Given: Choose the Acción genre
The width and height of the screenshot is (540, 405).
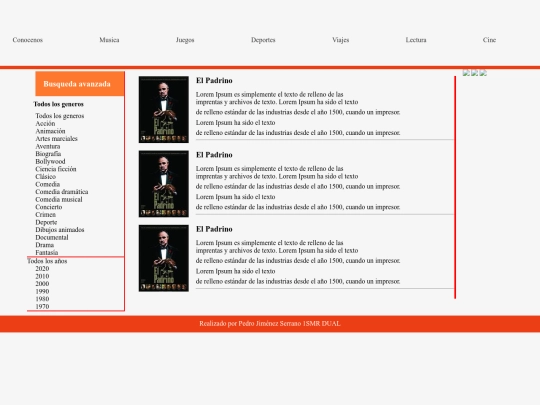Looking at the screenshot, I should 45,123.
